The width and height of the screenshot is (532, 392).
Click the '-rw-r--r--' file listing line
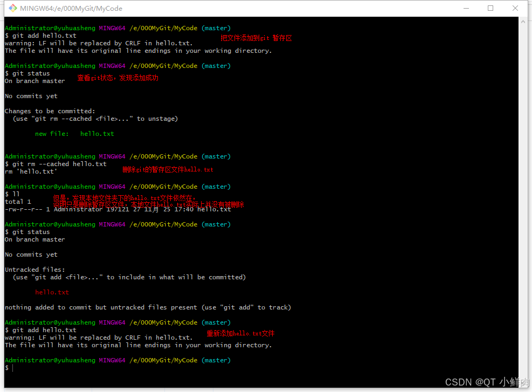pos(118,209)
